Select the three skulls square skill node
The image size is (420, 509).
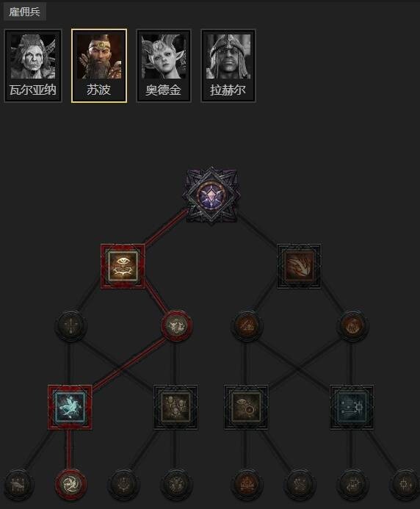(x=175, y=408)
